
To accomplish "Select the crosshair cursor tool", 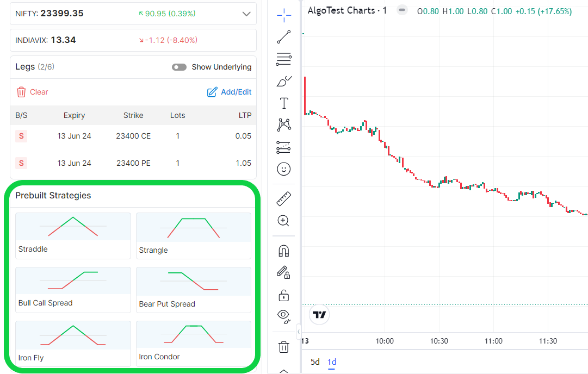I will pyautogui.click(x=284, y=15).
